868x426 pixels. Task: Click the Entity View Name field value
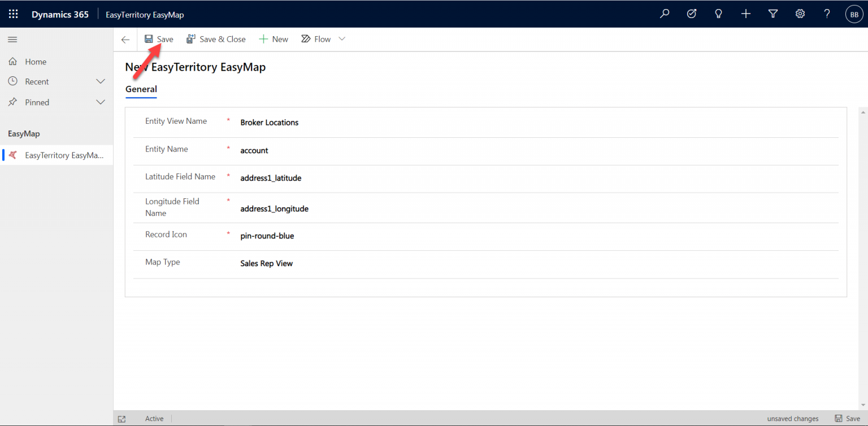(x=270, y=122)
